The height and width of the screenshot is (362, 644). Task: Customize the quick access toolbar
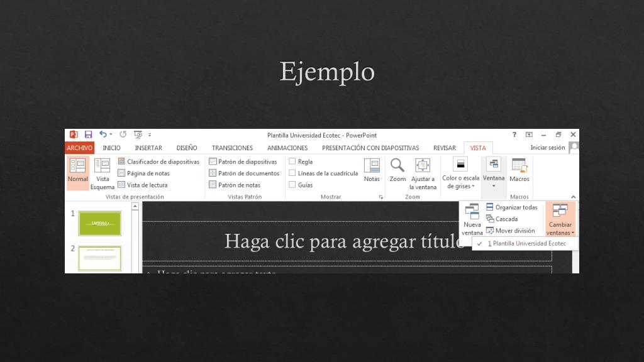point(150,134)
